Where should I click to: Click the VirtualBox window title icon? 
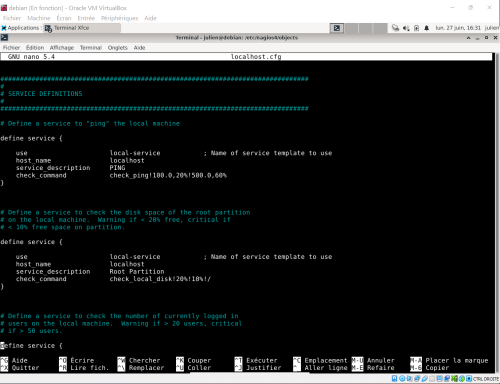tap(4, 7)
